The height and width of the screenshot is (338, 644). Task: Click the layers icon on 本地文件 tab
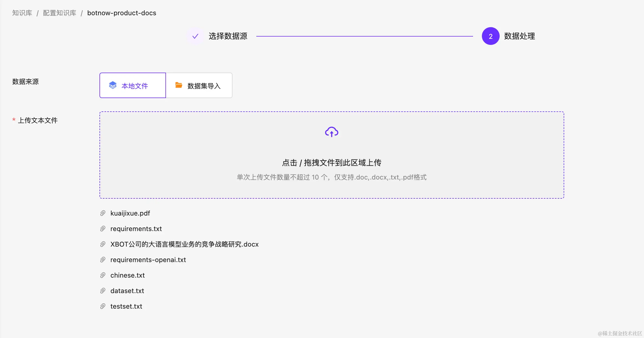click(113, 85)
